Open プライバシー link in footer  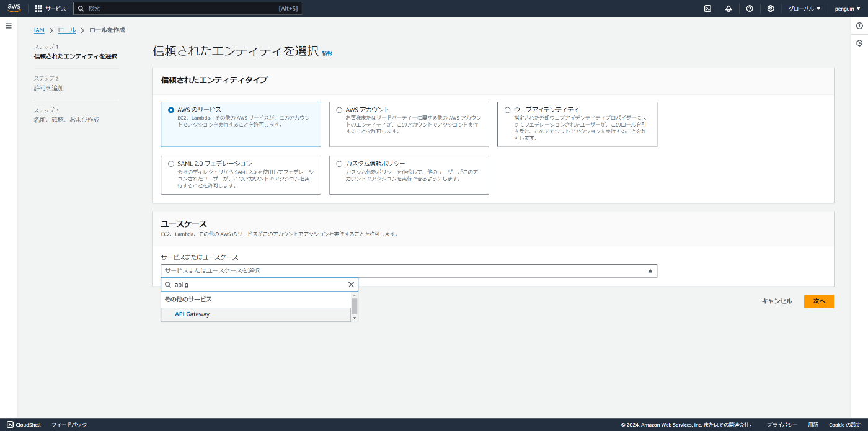click(782, 425)
